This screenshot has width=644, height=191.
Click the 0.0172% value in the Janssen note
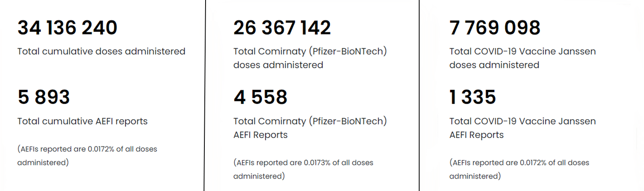pos(533,163)
